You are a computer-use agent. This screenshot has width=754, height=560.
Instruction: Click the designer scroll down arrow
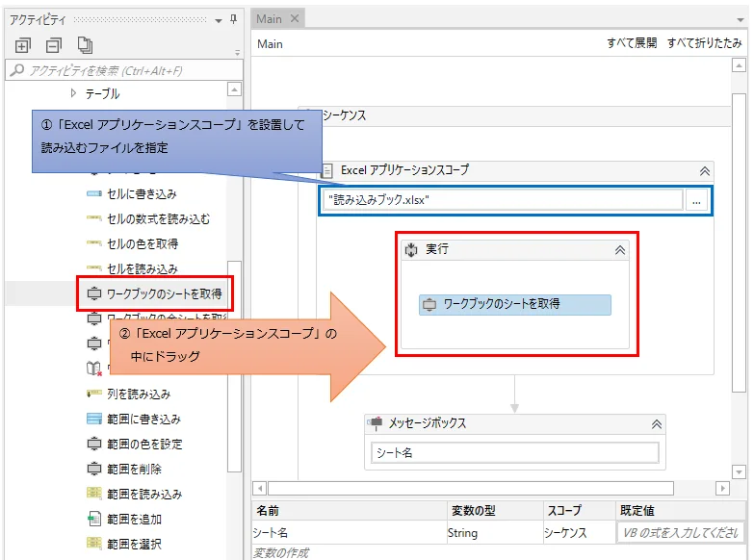739,472
